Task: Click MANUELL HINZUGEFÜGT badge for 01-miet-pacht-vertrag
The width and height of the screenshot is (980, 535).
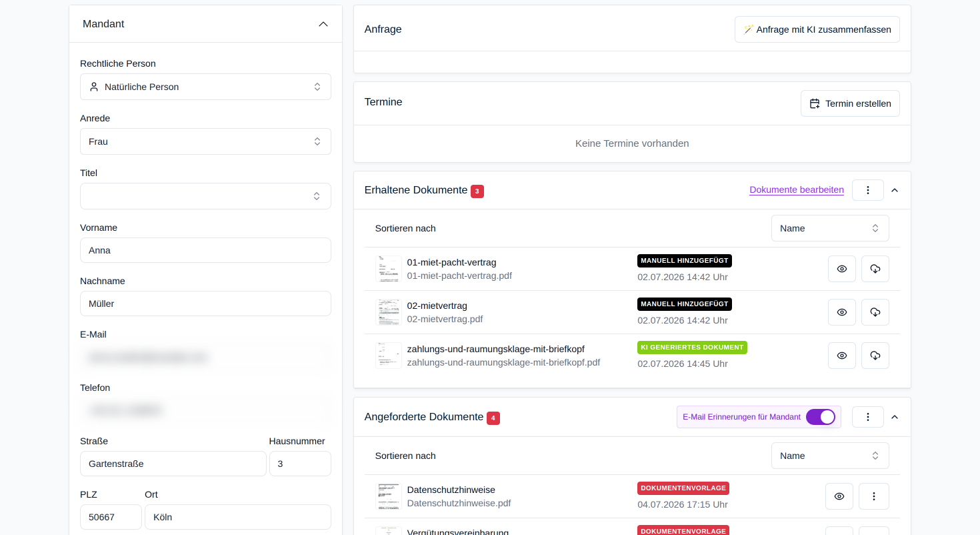Action: (685, 261)
